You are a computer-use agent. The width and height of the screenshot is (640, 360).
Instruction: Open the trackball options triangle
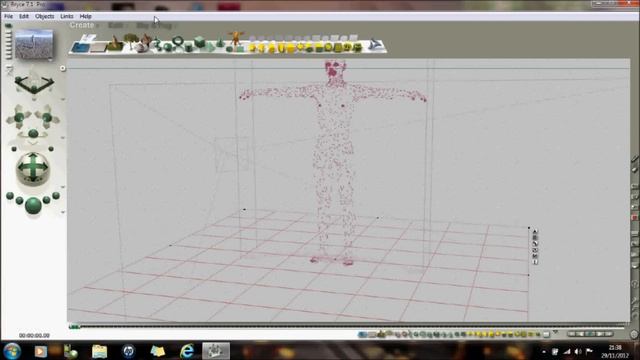tap(63, 187)
